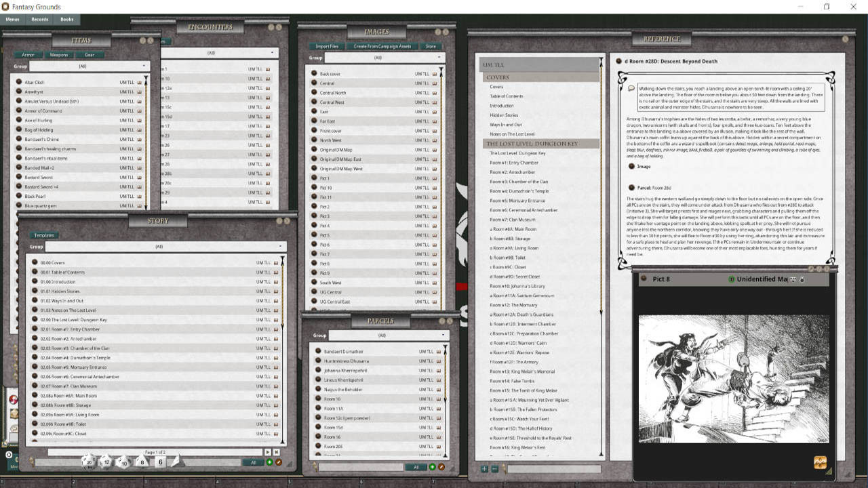Switch to the Weapons tab

58,54
